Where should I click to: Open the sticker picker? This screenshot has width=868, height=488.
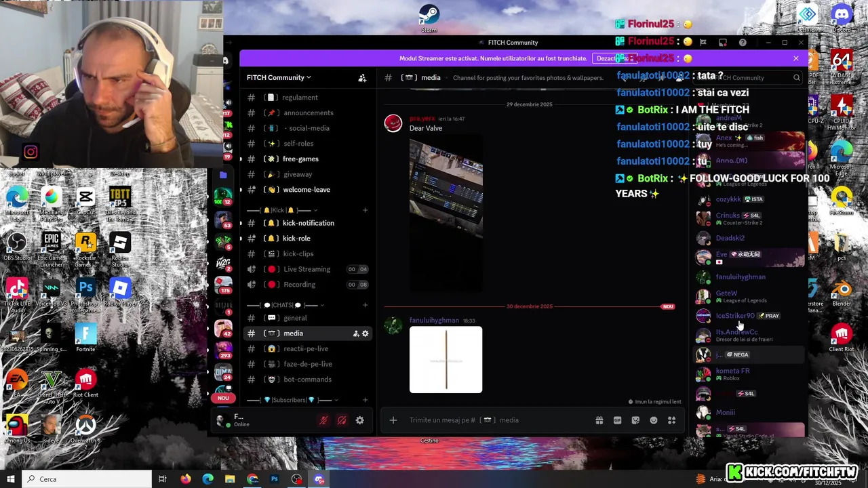point(635,420)
